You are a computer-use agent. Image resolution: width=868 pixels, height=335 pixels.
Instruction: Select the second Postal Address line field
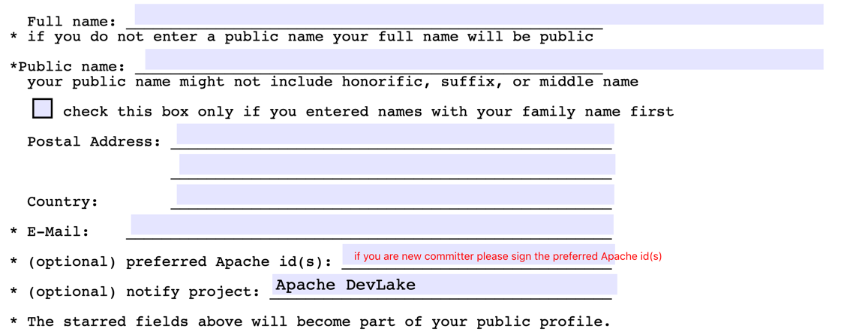pyautogui.click(x=397, y=164)
